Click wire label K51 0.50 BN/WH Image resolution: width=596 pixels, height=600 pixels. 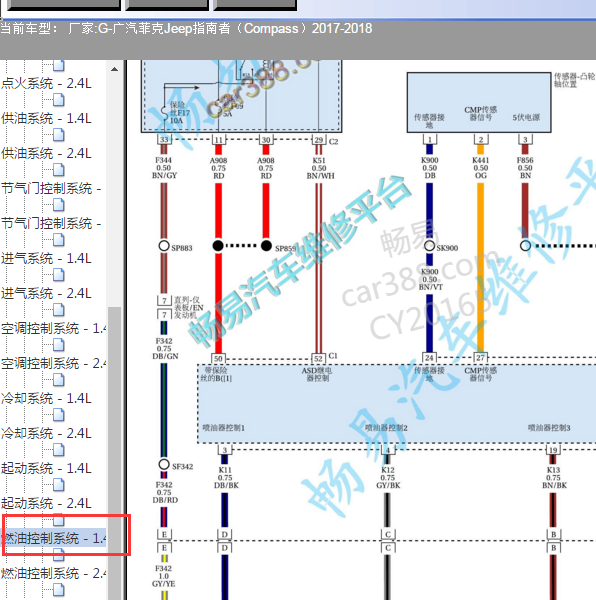click(x=320, y=168)
